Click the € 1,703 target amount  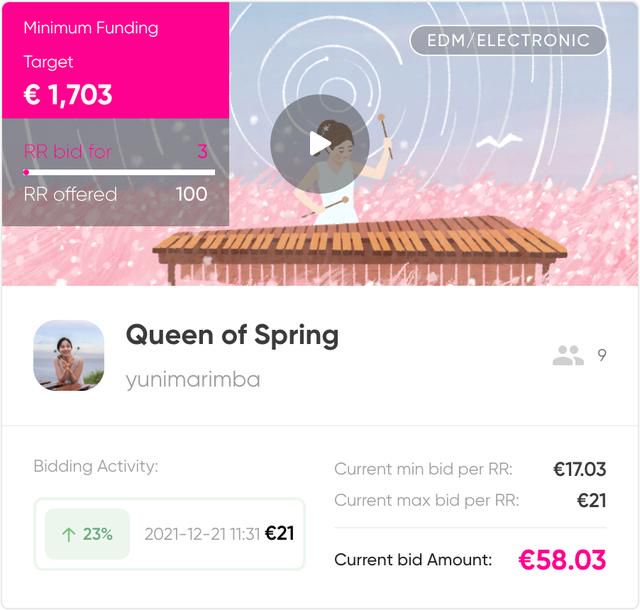click(x=68, y=95)
